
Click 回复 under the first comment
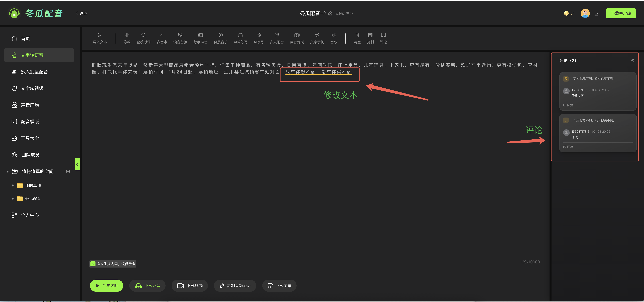[568, 105]
